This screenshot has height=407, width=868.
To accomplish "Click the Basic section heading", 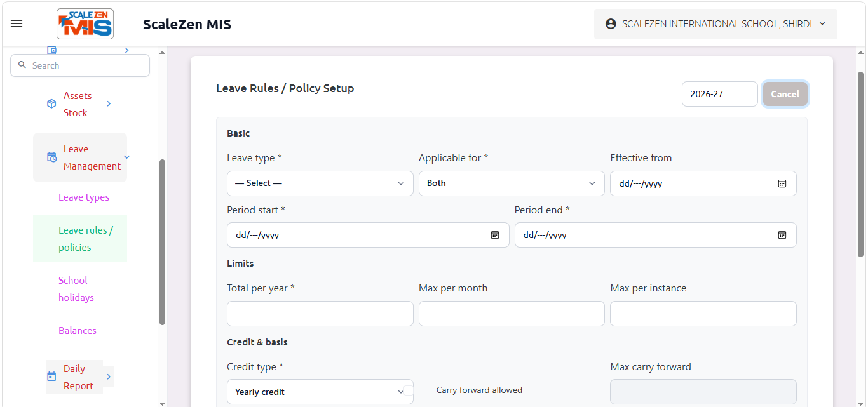I will (x=238, y=133).
